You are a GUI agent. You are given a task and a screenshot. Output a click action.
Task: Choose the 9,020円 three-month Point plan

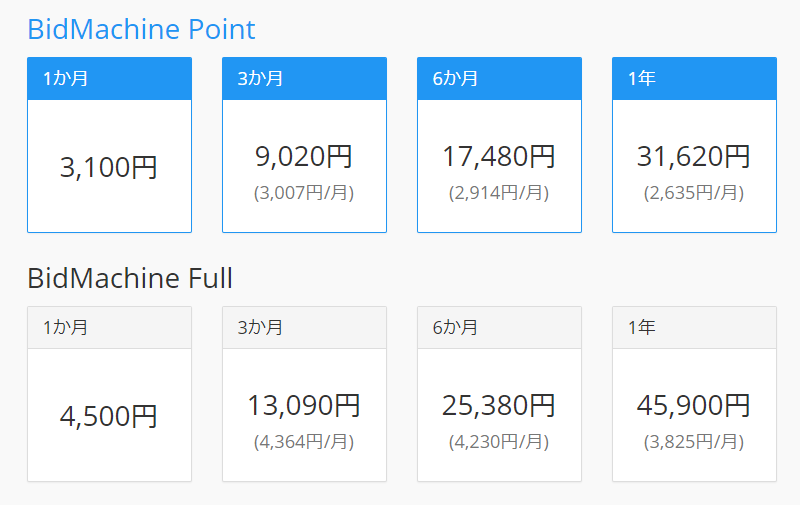point(304,157)
